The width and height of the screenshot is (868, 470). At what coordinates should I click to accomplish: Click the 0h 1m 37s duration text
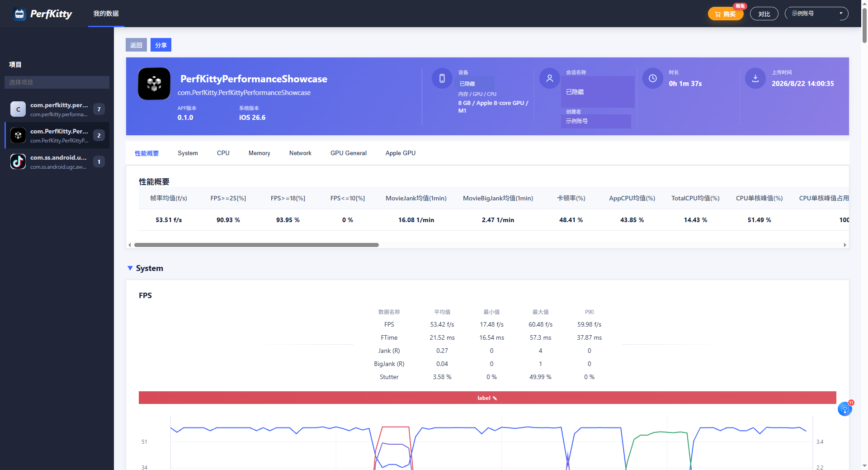tap(685, 84)
